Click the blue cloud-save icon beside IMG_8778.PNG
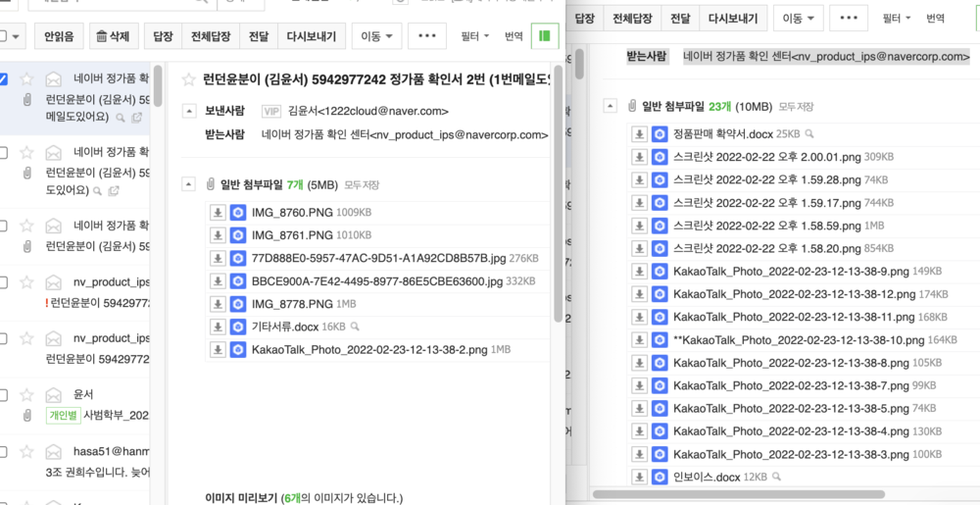This screenshot has height=505, width=980. (237, 304)
